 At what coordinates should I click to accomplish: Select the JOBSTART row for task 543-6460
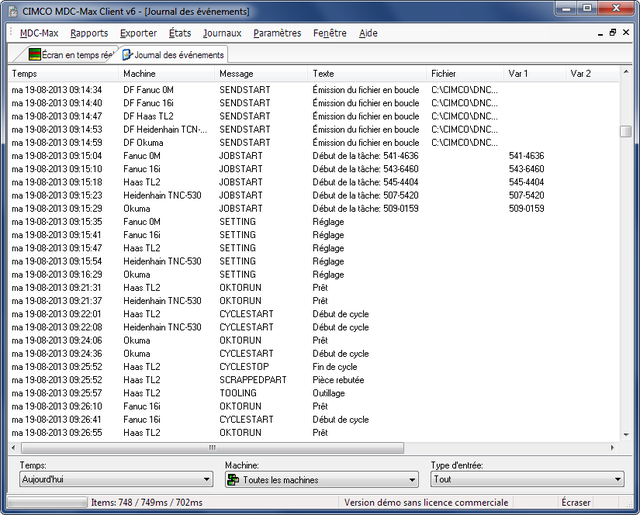[313, 169]
